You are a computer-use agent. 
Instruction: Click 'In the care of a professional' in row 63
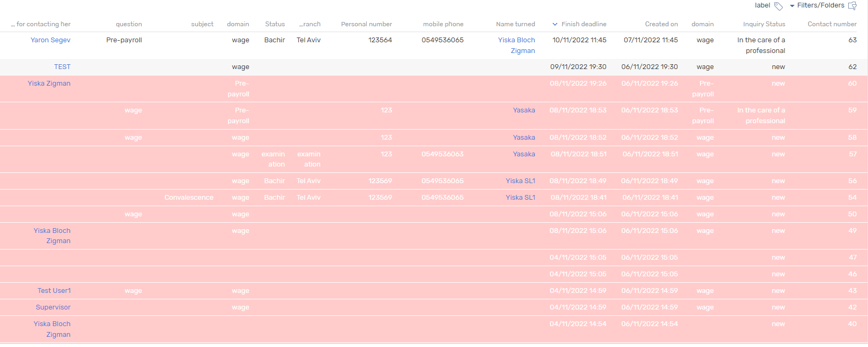tap(761, 46)
